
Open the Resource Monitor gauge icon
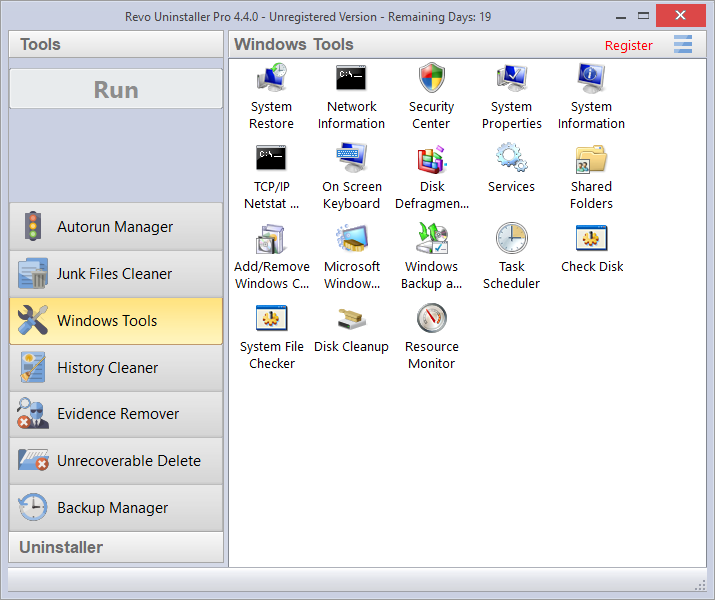coord(431,318)
